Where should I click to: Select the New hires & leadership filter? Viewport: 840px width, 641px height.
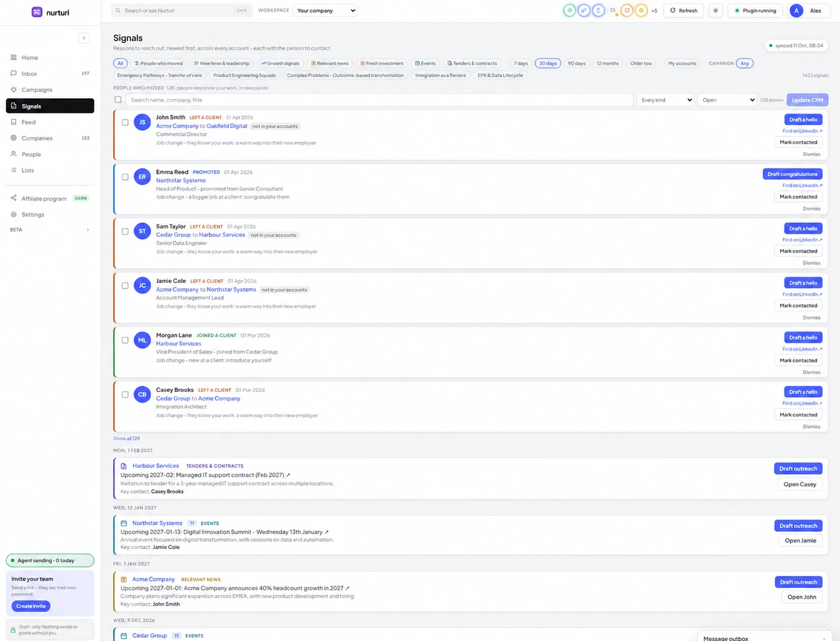click(x=222, y=63)
